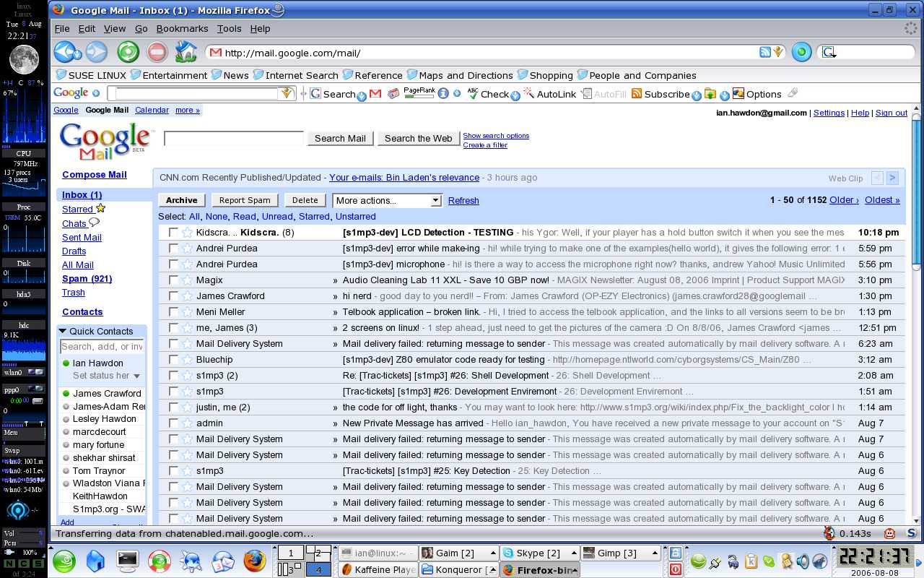Reload the page with green refresh icon
Viewport: 924px width, 578px height.
coord(128,51)
